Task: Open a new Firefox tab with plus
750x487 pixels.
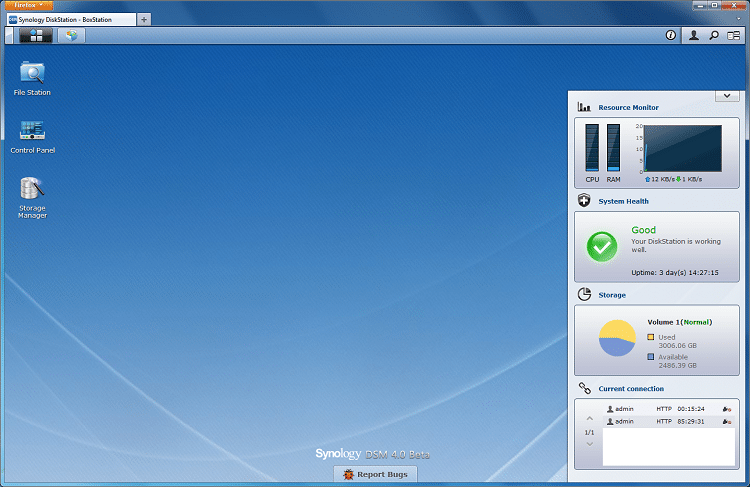Action: pyautogui.click(x=144, y=20)
